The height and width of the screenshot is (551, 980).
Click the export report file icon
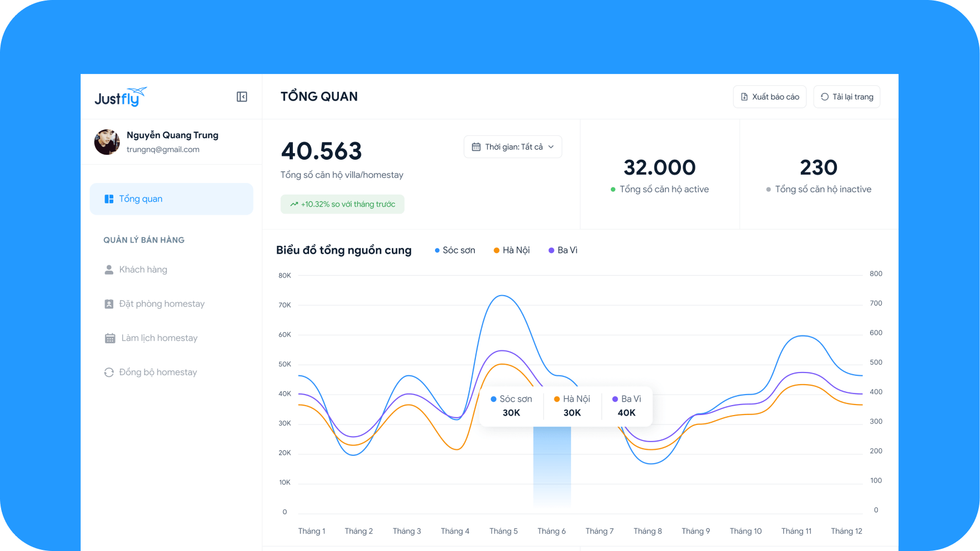pyautogui.click(x=745, y=97)
